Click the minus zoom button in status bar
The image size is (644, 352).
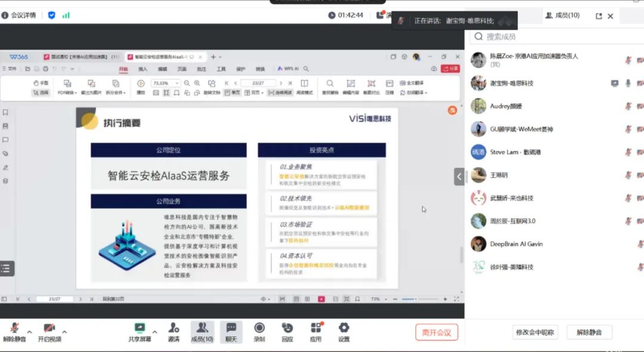tap(395, 299)
